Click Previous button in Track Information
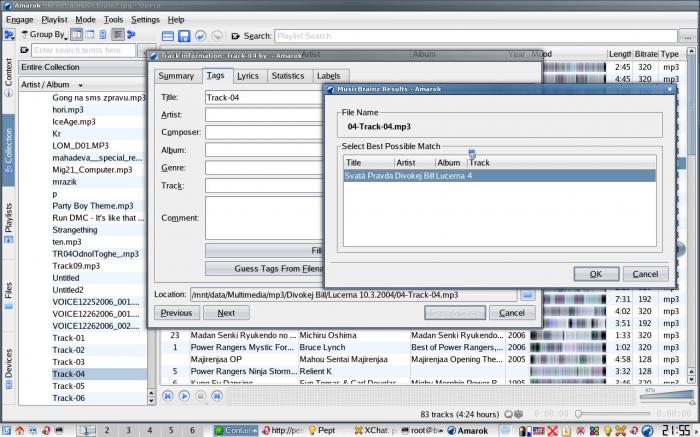 pos(176,313)
